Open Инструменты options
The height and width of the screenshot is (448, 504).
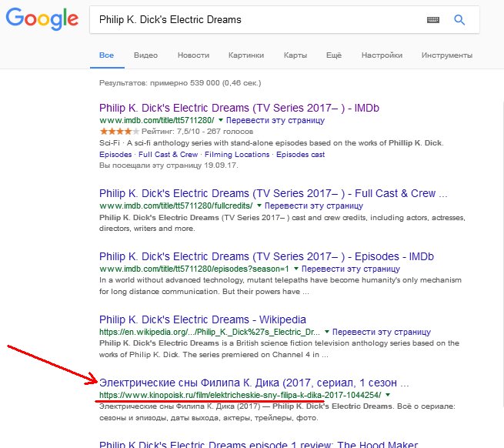pos(447,55)
